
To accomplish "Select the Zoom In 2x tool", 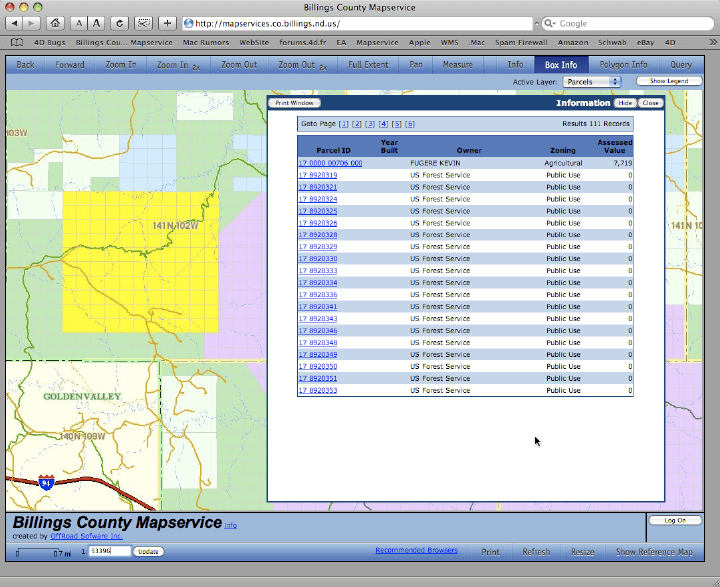I will tap(178, 65).
